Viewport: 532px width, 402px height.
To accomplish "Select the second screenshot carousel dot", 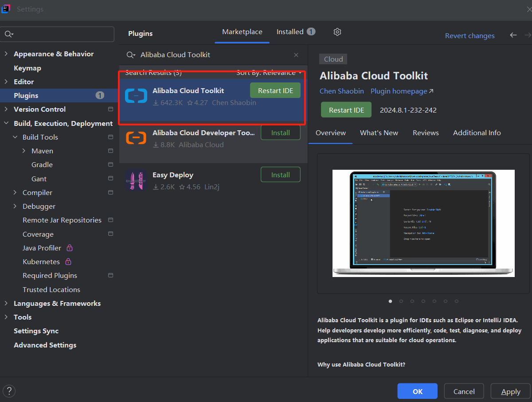I will pyautogui.click(x=401, y=301).
